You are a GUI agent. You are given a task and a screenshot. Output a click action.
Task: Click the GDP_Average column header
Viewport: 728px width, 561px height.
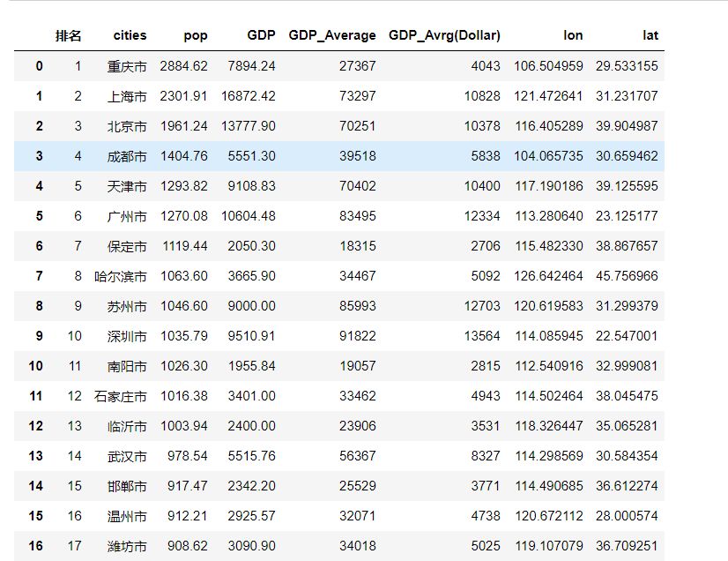pos(332,35)
